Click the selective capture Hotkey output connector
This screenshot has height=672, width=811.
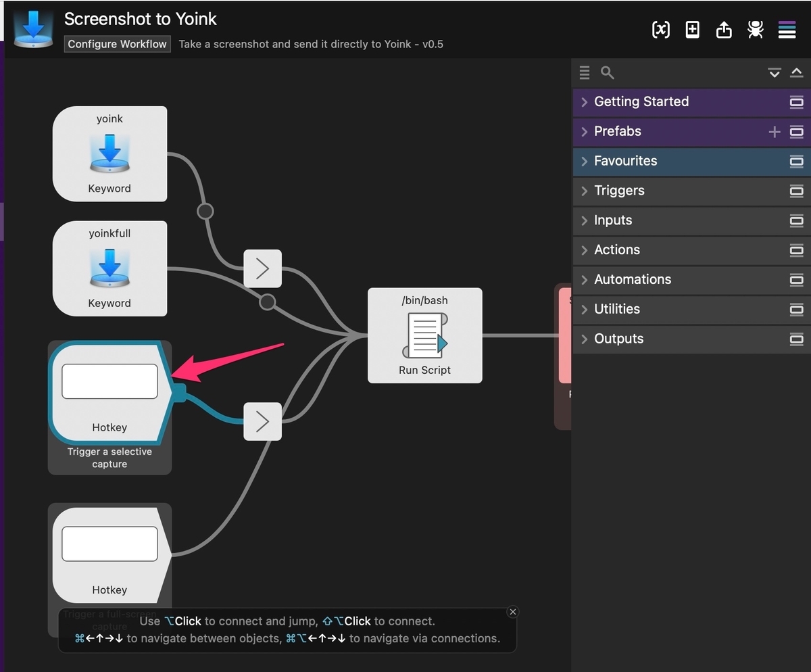[179, 393]
